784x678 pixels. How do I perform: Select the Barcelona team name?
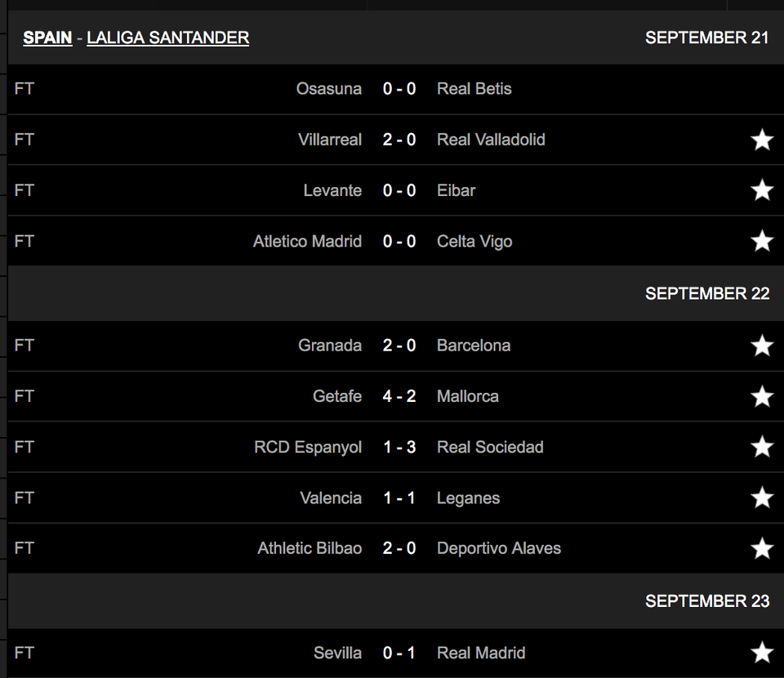click(x=474, y=346)
